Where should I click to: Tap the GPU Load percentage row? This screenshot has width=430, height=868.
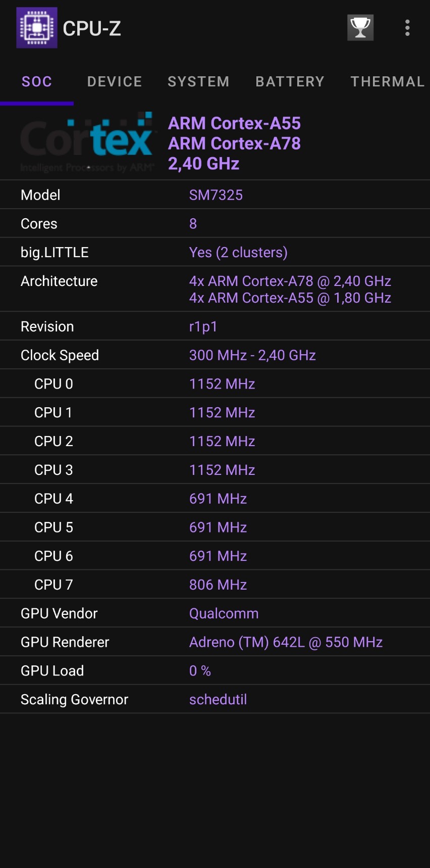click(215, 670)
